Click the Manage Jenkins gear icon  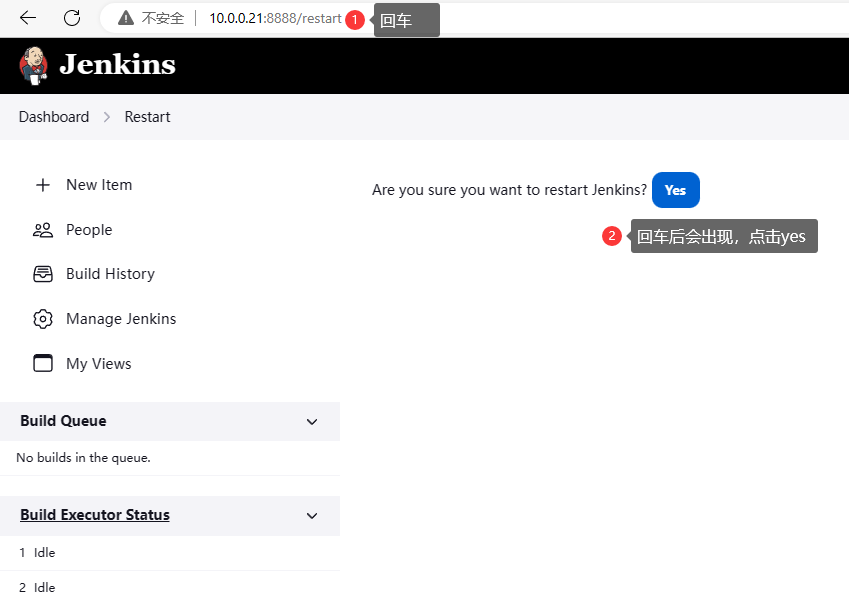pyautogui.click(x=43, y=319)
